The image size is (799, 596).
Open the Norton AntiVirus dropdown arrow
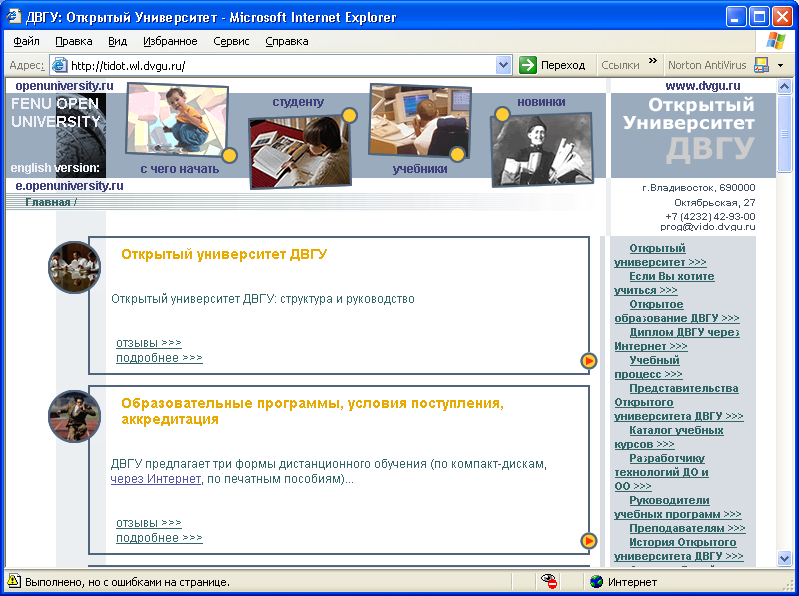click(x=780, y=65)
